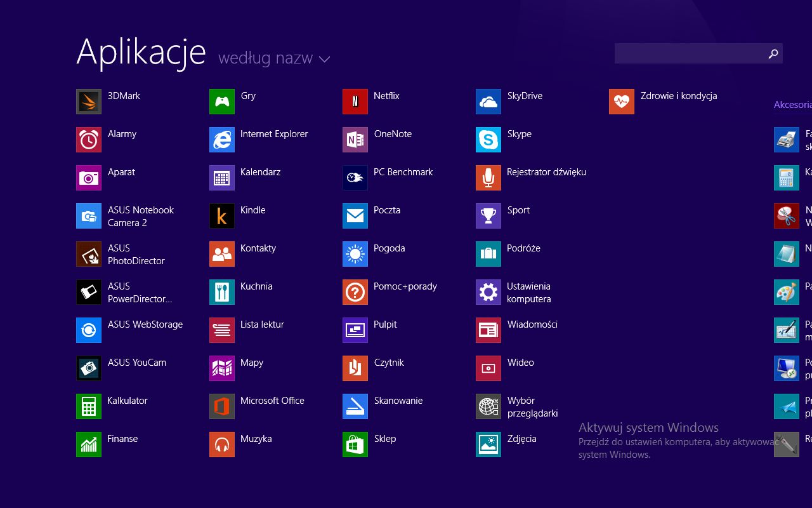Open the Kuchnia food icon

pyautogui.click(x=222, y=292)
